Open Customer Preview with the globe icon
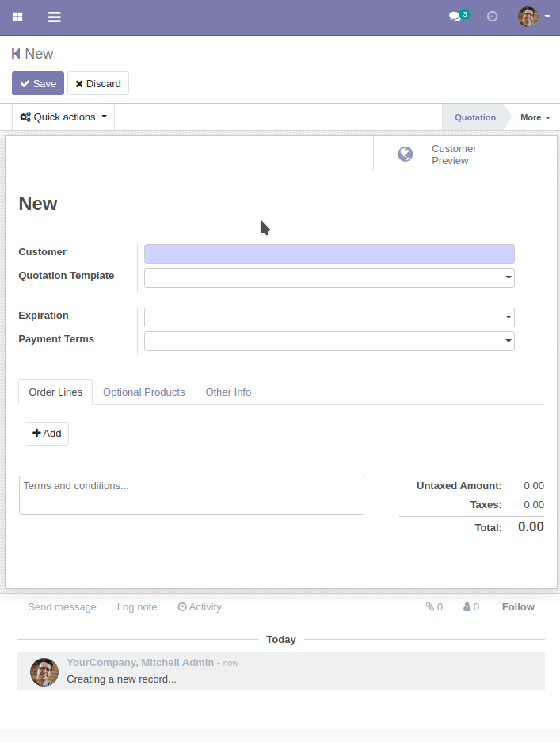Screen dimensions: 560x742 (x=405, y=154)
